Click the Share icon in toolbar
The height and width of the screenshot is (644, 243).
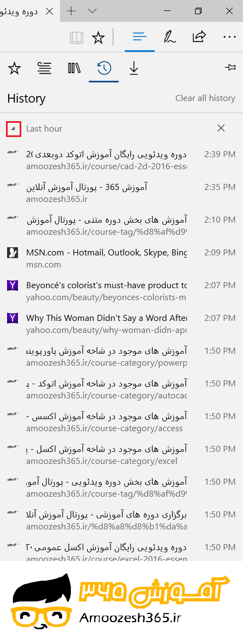[x=199, y=37]
